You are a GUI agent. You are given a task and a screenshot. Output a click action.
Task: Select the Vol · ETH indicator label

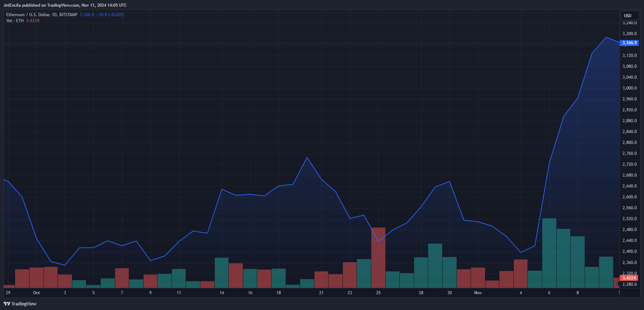[x=15, y=21]
